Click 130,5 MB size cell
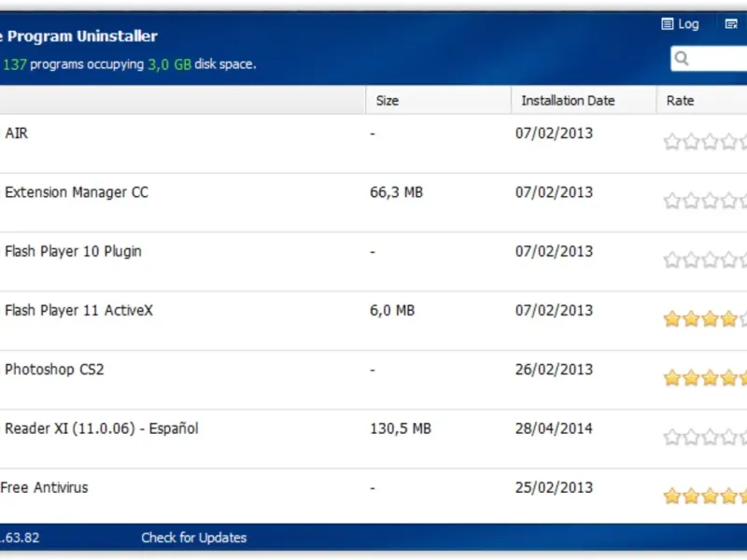 coord(401,428)
